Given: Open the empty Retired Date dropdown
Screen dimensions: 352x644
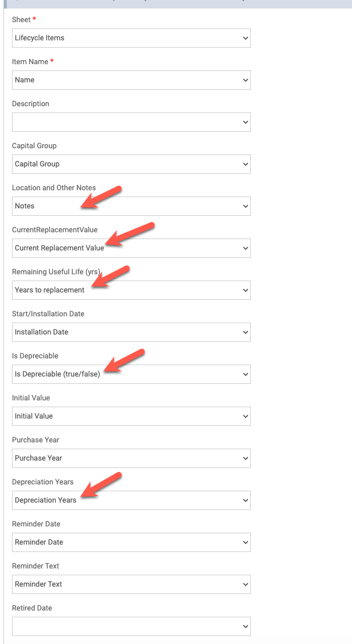Looking at the screenshot, I should pos(131,626).
